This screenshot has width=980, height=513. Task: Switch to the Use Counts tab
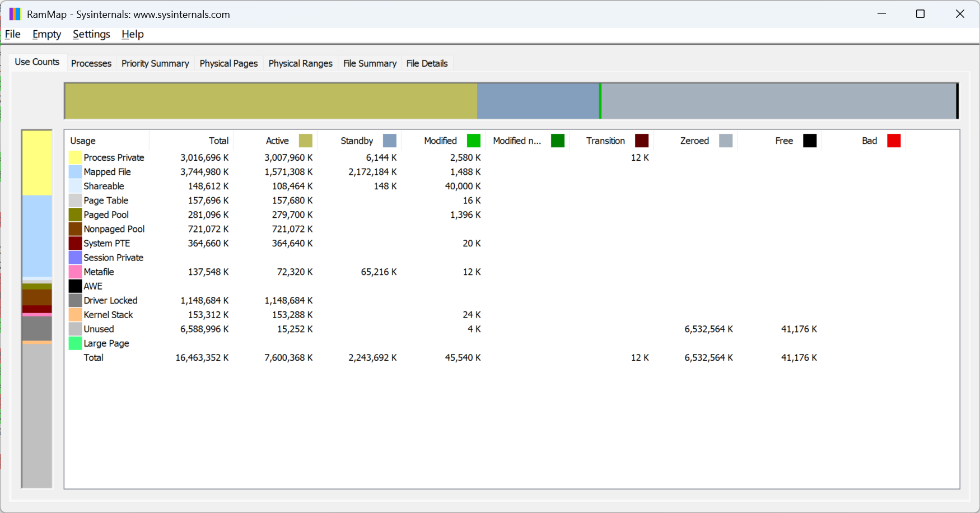point(37,62)
